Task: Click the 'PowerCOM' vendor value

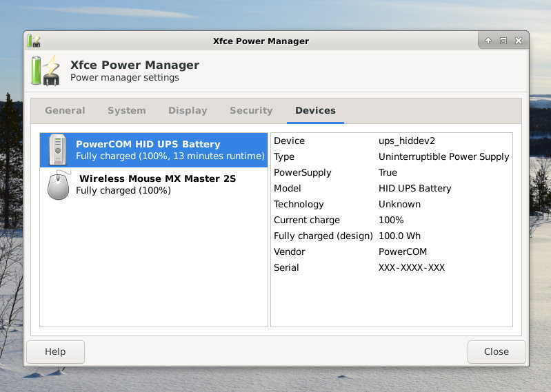Action: pyautogui.click(x=403, y=251)
